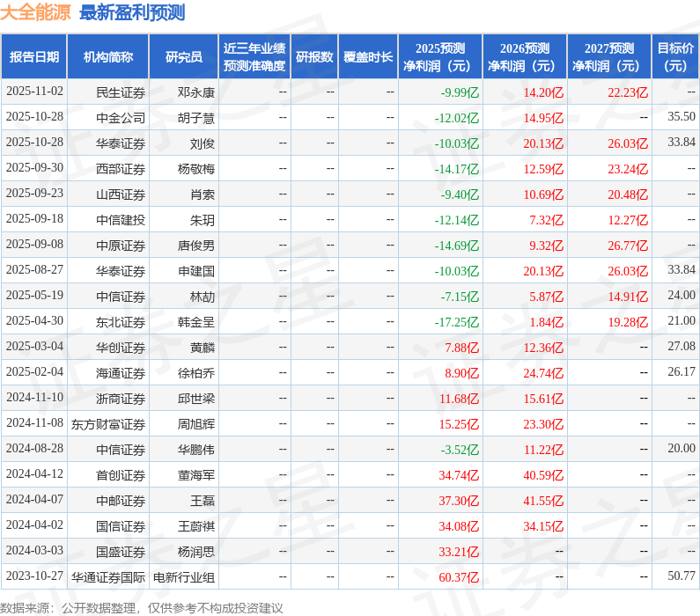This screenshot has height=616, width=700.
Task: Click the 22.23亿 forecast value
Action: [x=628, y=92]
